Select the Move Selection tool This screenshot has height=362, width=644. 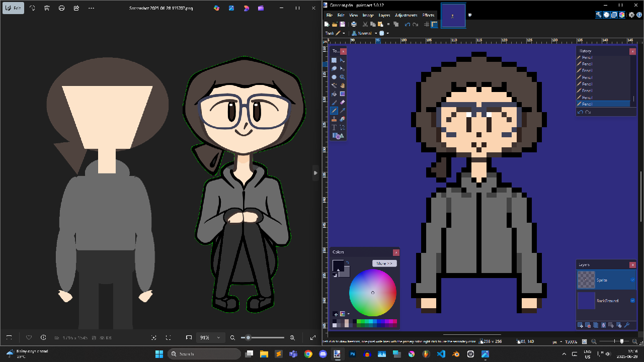pyautogui.click(x=342, y=68)
